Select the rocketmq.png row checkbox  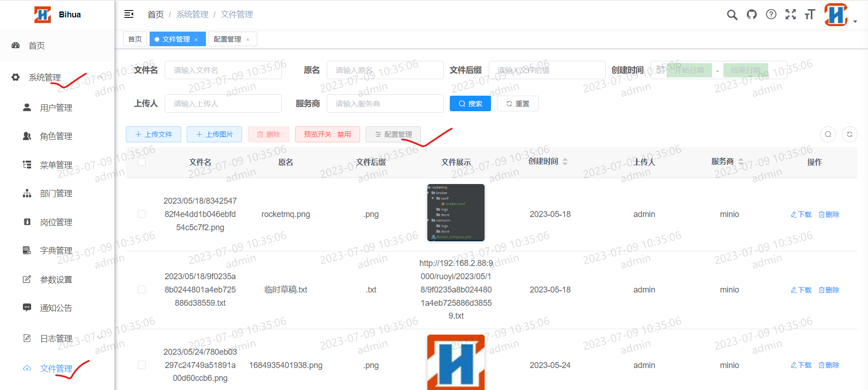pos(142,214)
